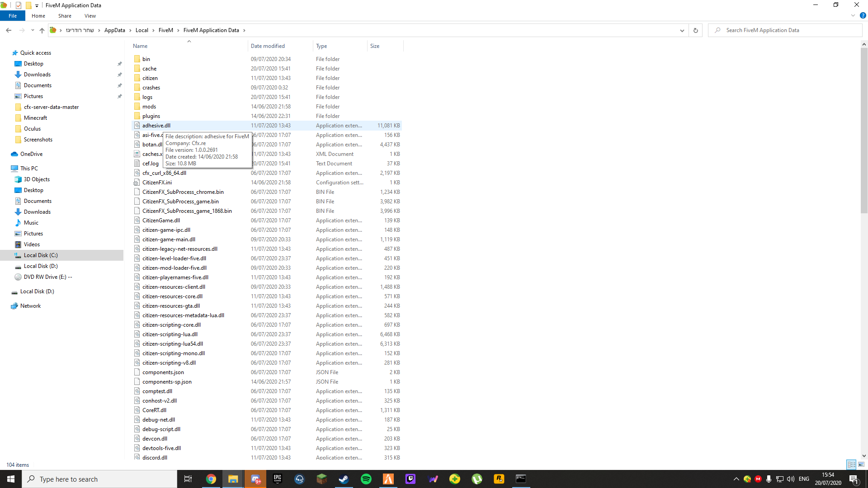The width and height of the screenshot is (868, 488).
Task: Click the Type here to search box
Action: [x=99, y=479]
